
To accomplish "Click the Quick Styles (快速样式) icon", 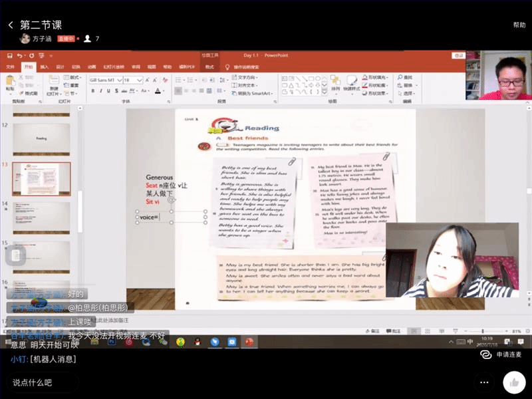I will [354, 81].
